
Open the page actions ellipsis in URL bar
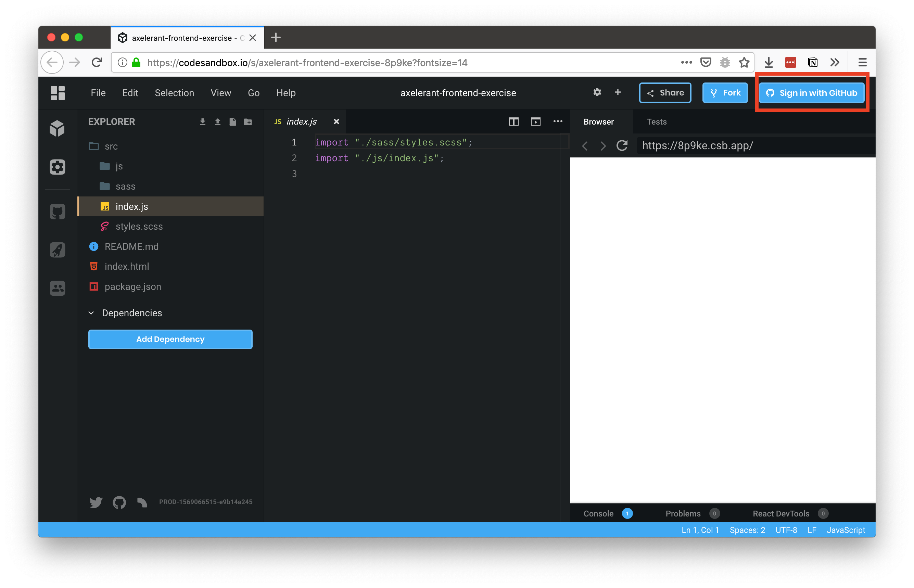tap(686, 62)
